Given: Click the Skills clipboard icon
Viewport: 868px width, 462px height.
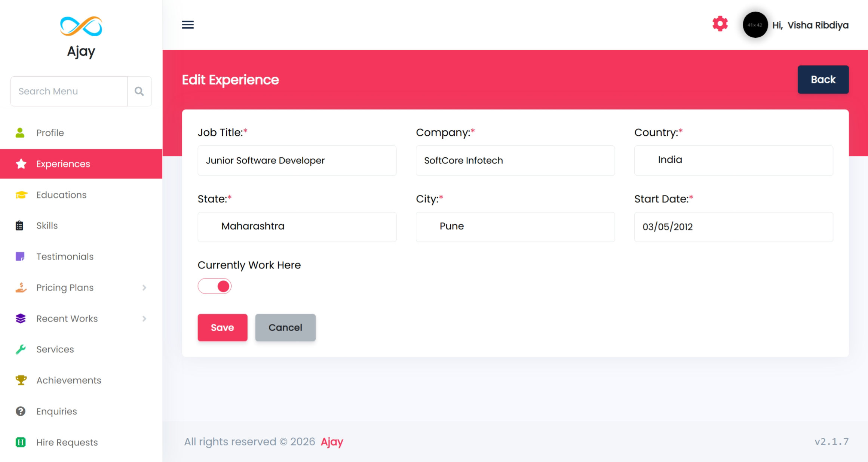Looking at the screenshot, I should pyautogui.click(x=20, y=226).
